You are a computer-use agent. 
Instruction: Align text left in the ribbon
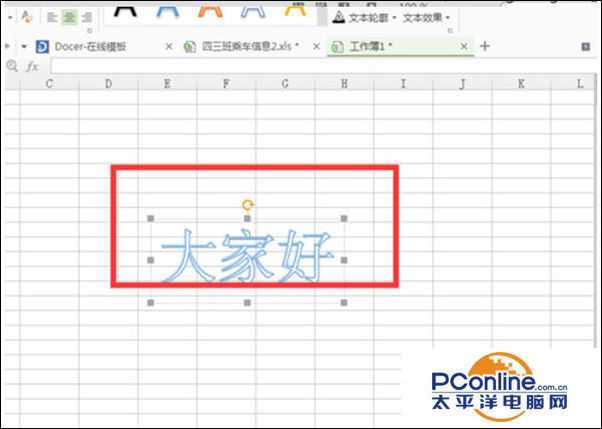click(x=52, y=17)
